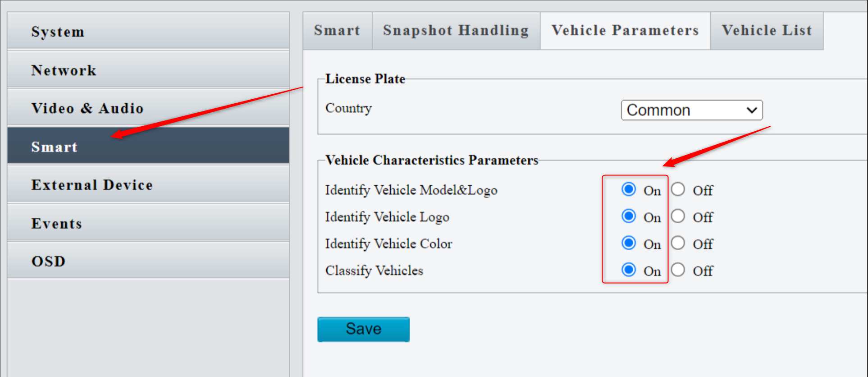Select the OSD menu item
Viewport: 868px width, 377px height.
tap(48, 261)
